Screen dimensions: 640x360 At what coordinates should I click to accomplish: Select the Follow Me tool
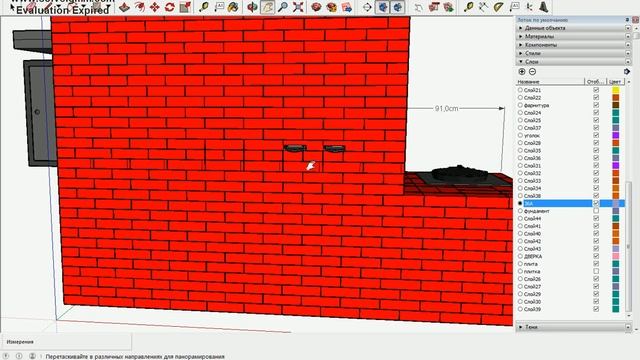click(x=139, y=7)
